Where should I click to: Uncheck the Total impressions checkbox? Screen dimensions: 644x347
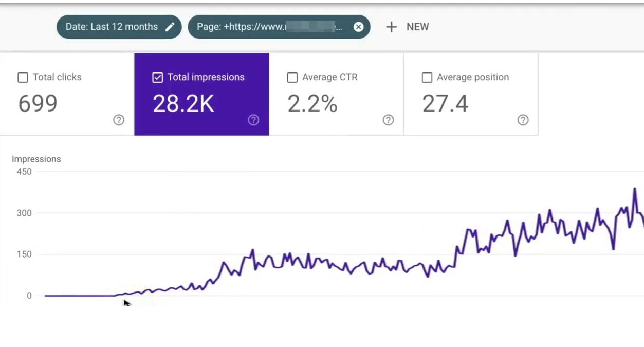[157, 78]
